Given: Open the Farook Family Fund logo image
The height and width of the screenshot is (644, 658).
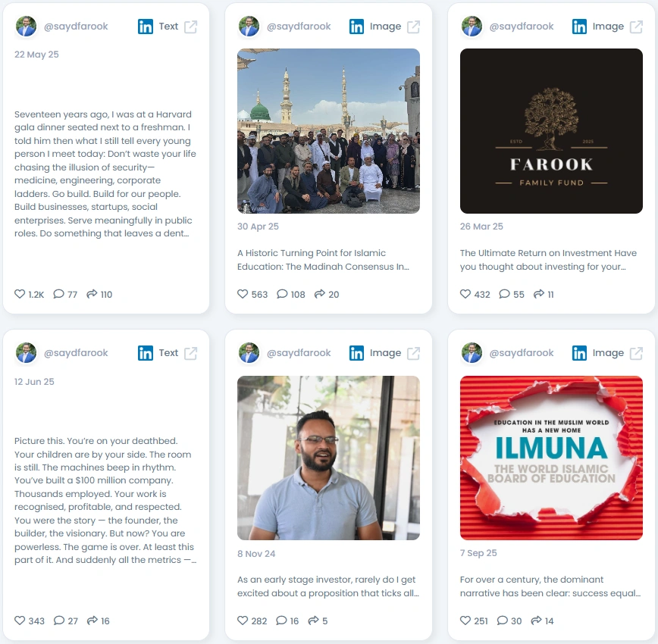Looking at the screenshot, I should [551, 131].
